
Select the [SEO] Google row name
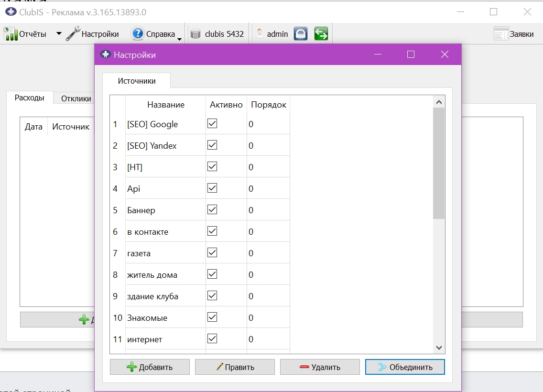point(152,124)
